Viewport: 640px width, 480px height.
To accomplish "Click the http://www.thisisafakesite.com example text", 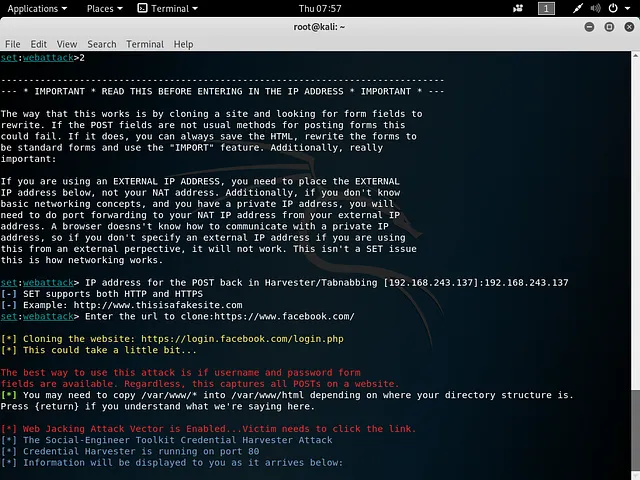I will point(158,305).
